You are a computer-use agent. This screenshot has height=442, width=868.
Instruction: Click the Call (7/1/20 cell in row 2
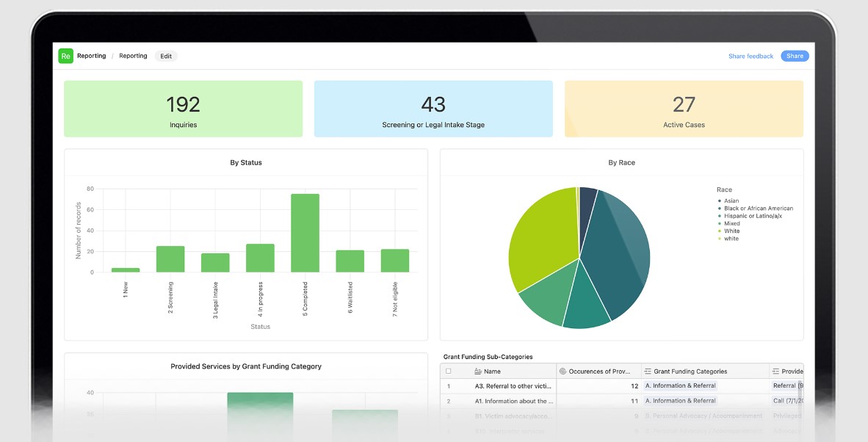click(x=787, y=400)
